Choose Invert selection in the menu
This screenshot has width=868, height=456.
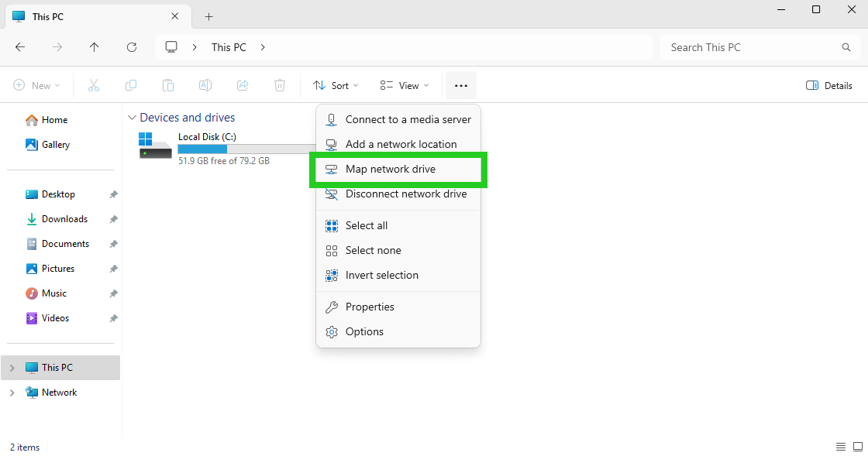tap(382, 275)
